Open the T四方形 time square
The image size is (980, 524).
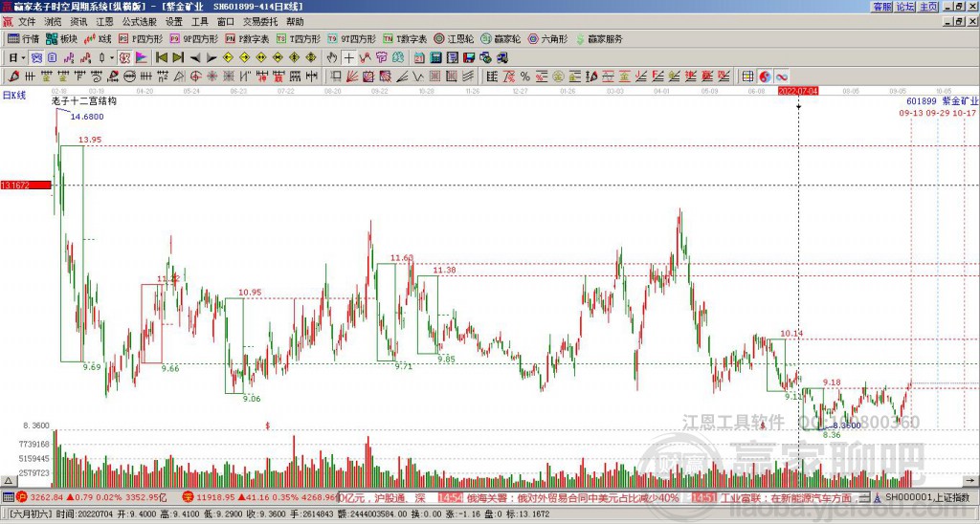click(299, 38)
